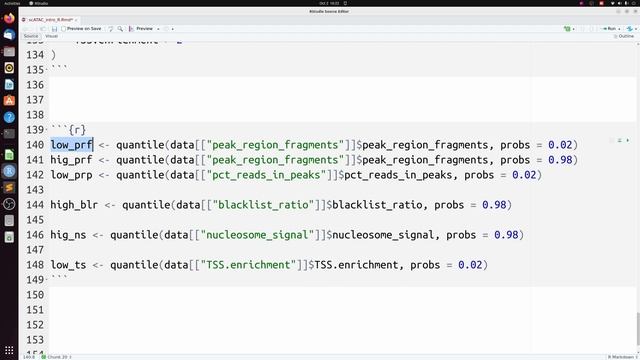Open the settings gear dropdown in toolbar
Screen dimensions: 640x360
[168, 29]
